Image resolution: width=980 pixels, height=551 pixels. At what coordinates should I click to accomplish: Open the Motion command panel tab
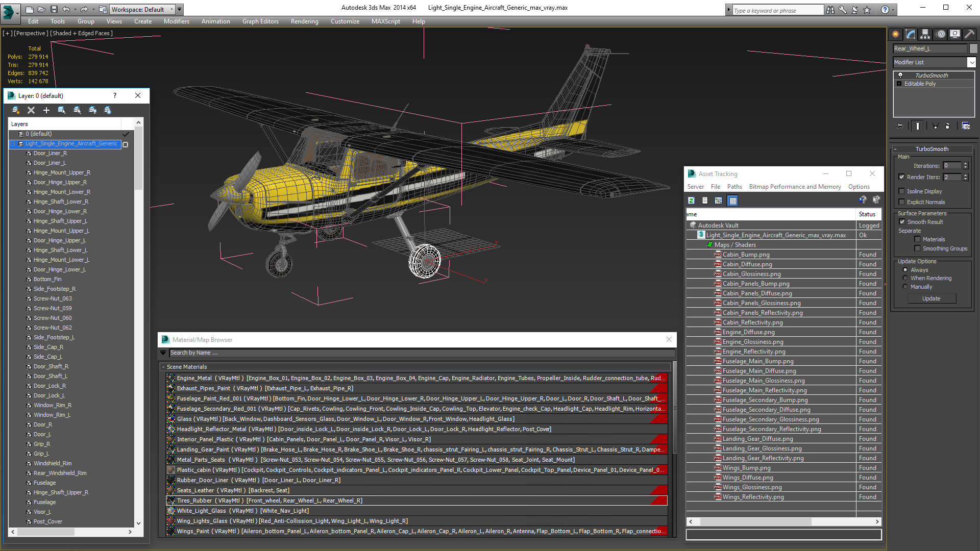pyautogui.click(x=941, y=34)
